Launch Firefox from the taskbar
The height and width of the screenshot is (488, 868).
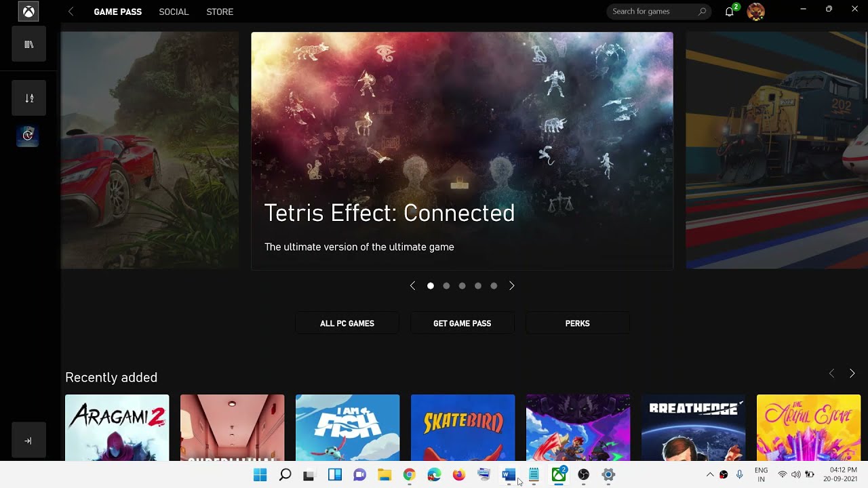(x=459, y=475)
